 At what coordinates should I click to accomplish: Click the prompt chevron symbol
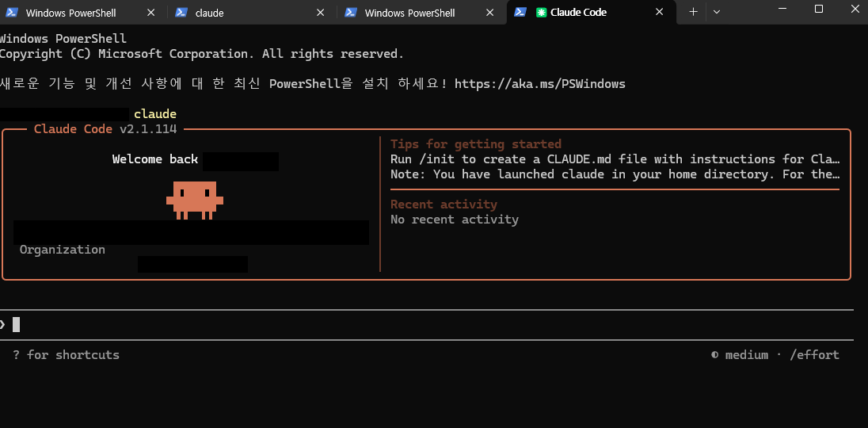(2, 324)
